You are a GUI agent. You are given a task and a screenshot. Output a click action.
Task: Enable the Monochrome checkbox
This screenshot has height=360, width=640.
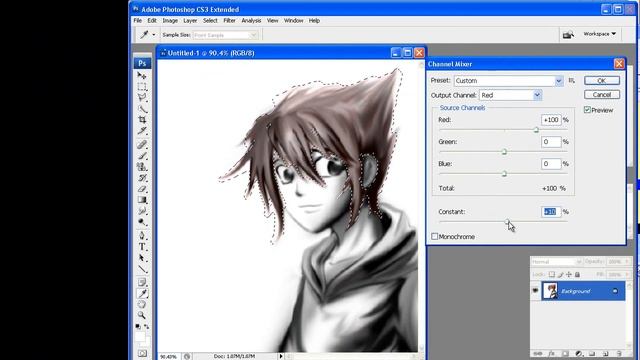point(435,236)
